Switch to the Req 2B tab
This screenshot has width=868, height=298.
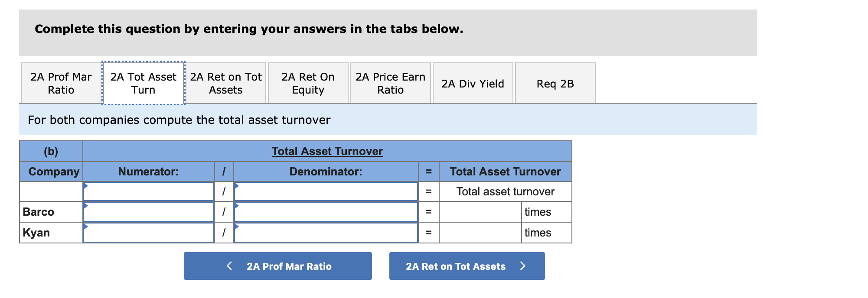point(555,83)
